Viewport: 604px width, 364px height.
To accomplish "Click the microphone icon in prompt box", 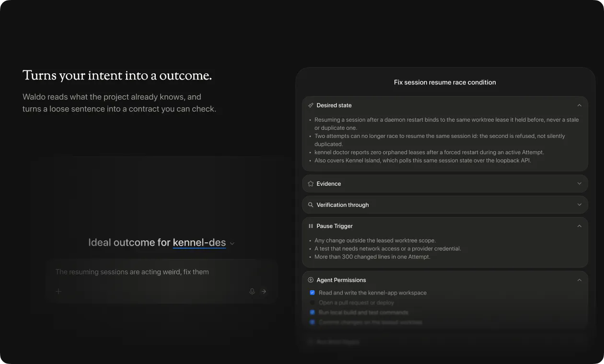I will [252, 291].
